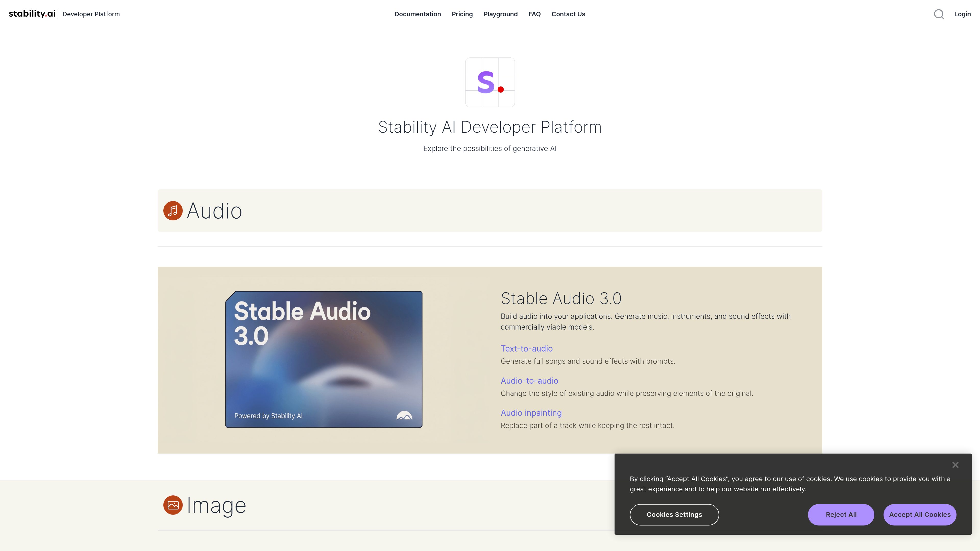This screenshot has width=980, height=551.
Task: Click the Stable Audio 3.0 heading
Action: tap(561, 298)
